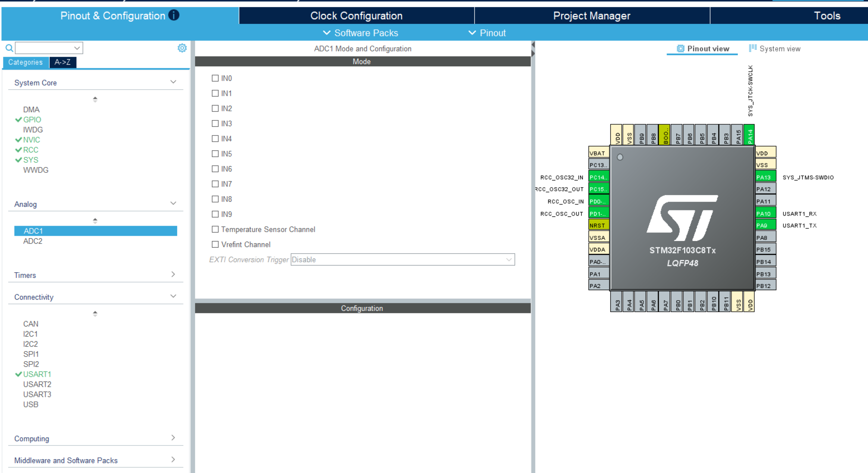868x473 pixels.
Task: Check Temperature Sensor Channel
Action: (215, 229)
